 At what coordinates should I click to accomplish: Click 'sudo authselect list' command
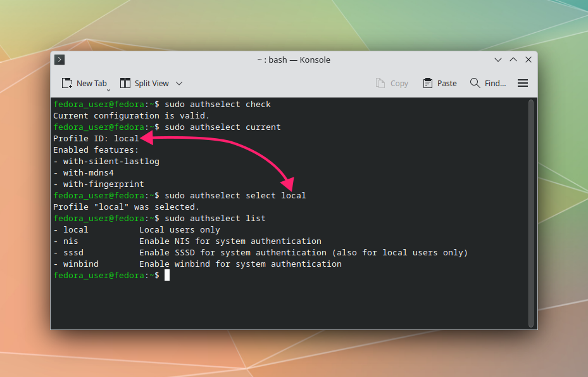215,218
